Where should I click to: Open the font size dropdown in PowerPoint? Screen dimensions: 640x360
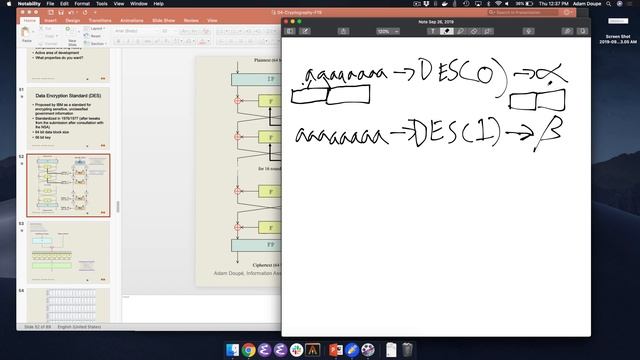pos(167,31)
